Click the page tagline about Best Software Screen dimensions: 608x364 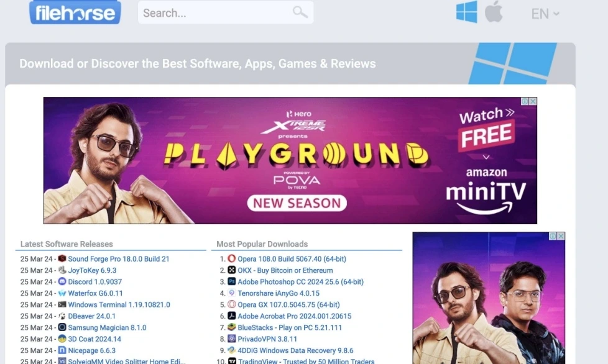coord(198,63)
